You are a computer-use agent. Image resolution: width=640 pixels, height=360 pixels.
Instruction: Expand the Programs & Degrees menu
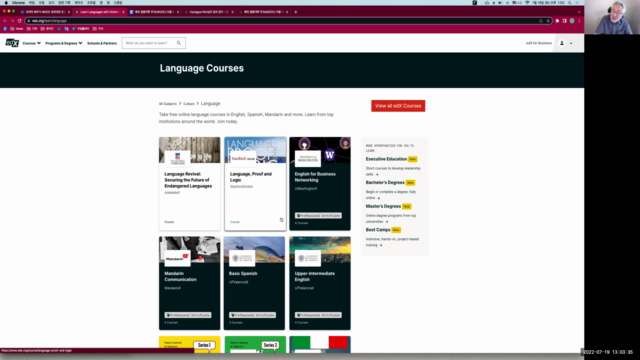[64, 43]
